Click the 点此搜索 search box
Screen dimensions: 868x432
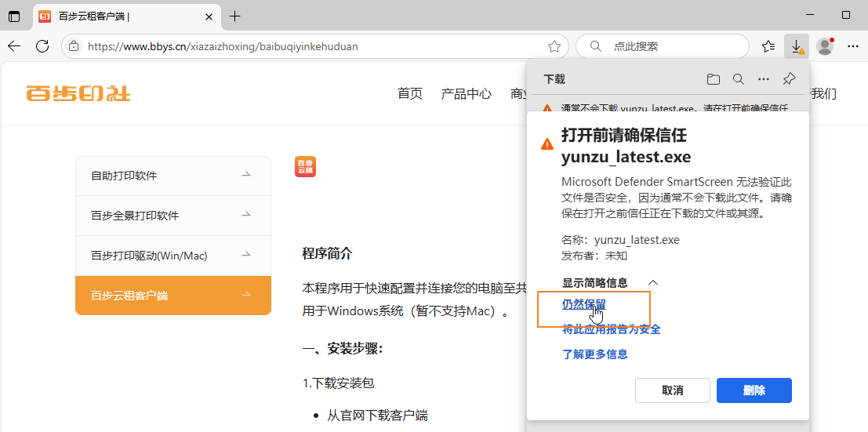(x=663, y=46)
